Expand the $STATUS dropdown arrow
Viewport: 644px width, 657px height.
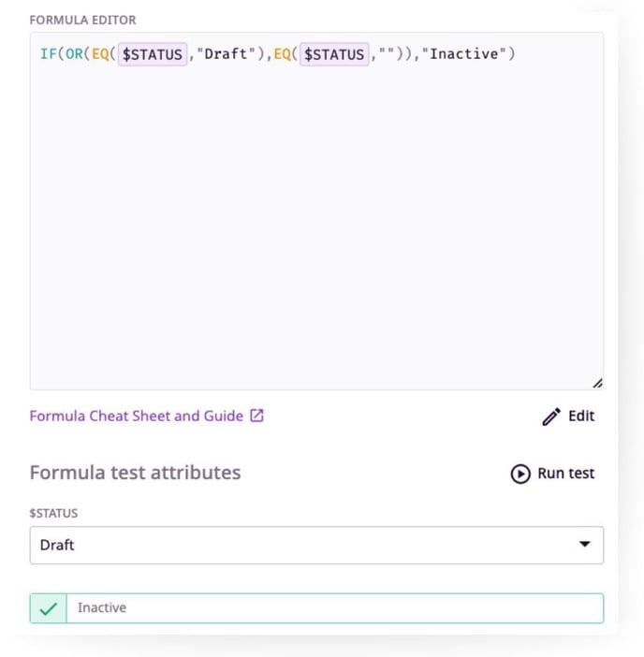pyautogui.click(x=585, y=544)
